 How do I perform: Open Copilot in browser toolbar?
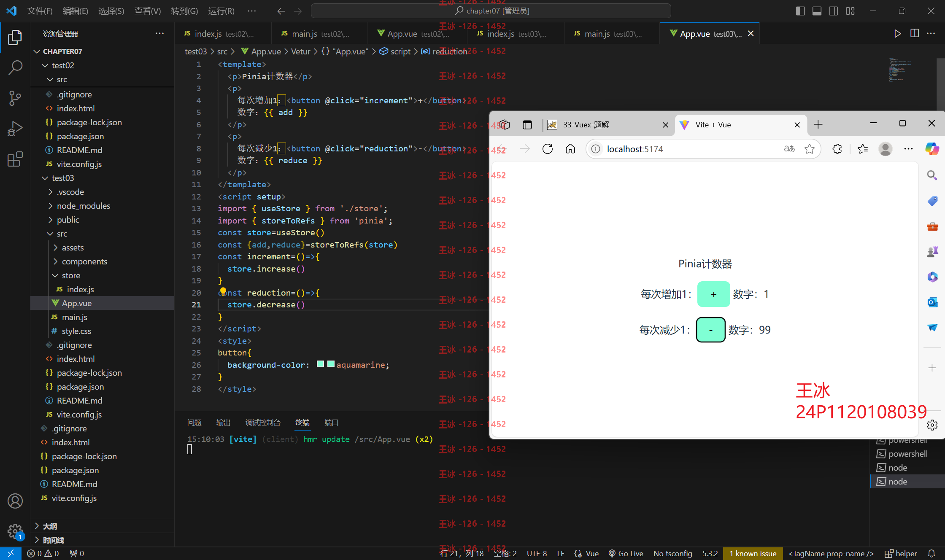tap(932, 149)
